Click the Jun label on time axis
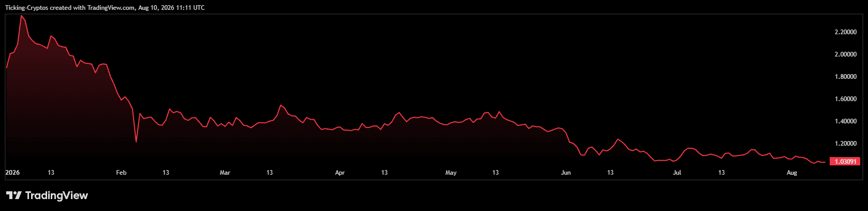 click(x=566, y=173)
